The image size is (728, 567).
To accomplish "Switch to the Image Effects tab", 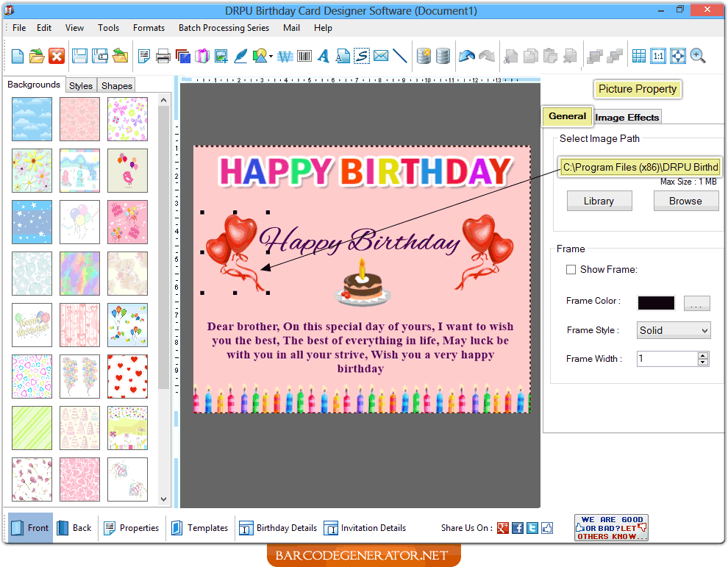I will pyautogui.click(x=627, y=118).
